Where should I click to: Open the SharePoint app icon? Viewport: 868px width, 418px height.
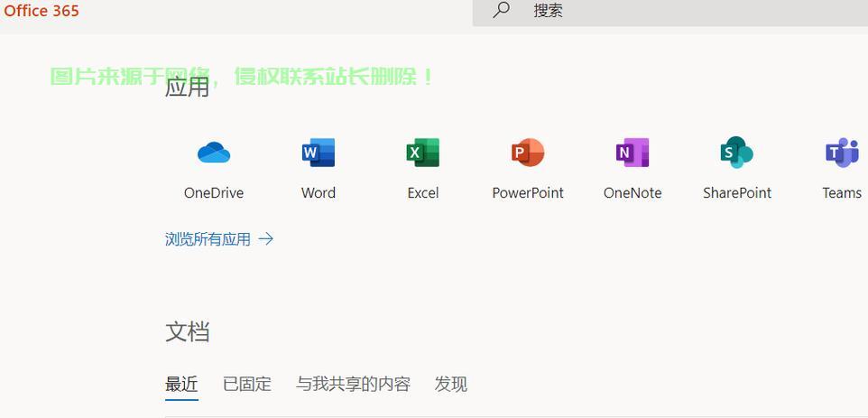(737, 153)
